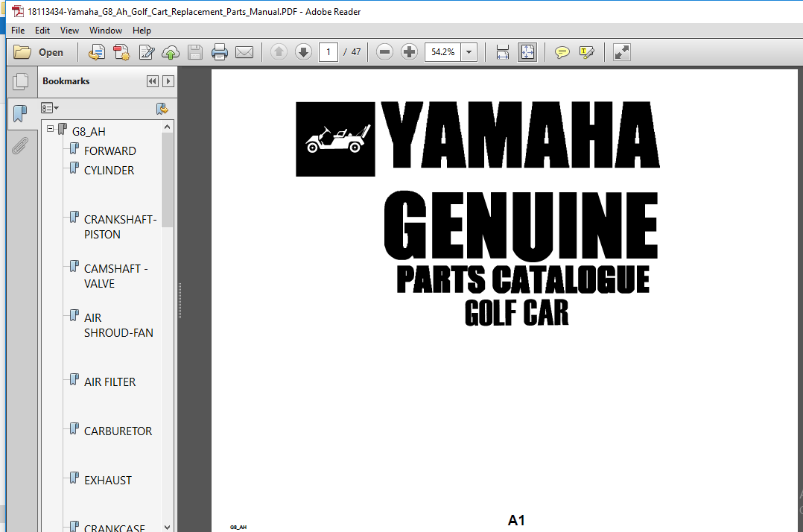This screenshot has height=532, width=803.
Task: Open the Attachments paperclip panel
Action: [19, 146]
